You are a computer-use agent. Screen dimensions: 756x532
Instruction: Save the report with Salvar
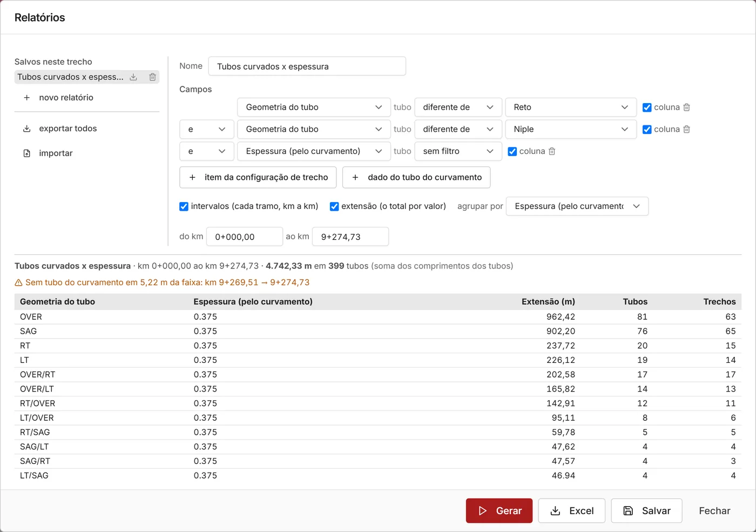point(647,511)
